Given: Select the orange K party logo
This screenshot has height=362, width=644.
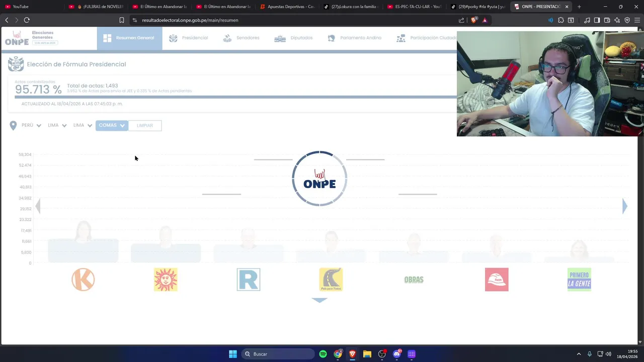Looking at the screenshot, I should (x=83, y=280).
